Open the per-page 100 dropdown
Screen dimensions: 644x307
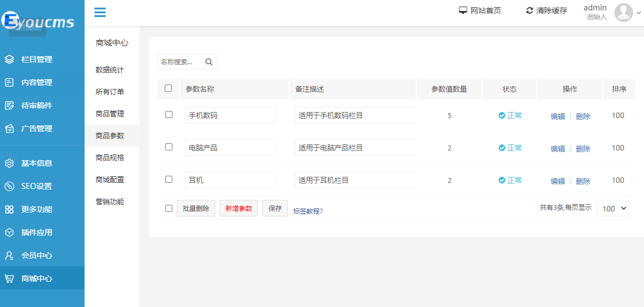[x=612, y=208]
